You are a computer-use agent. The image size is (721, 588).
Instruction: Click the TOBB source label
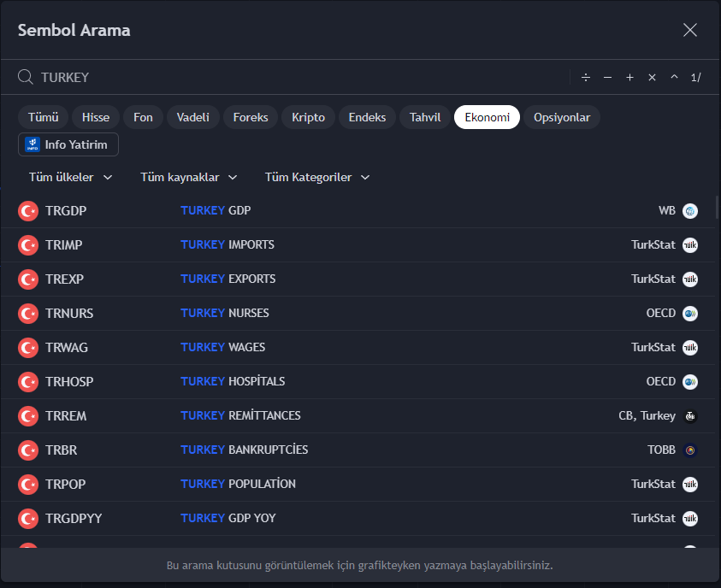coord(661,450)
